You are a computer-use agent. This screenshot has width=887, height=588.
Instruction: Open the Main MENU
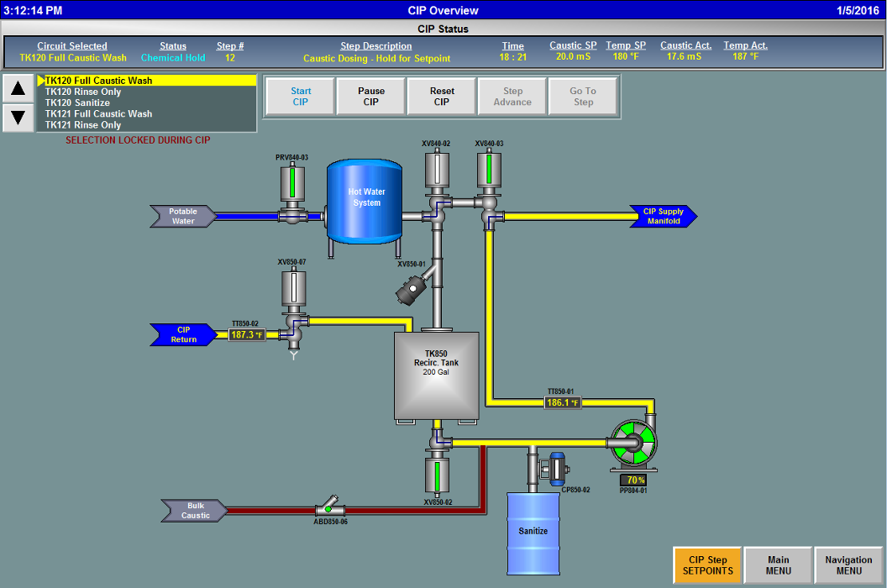(x=779, y=565)
